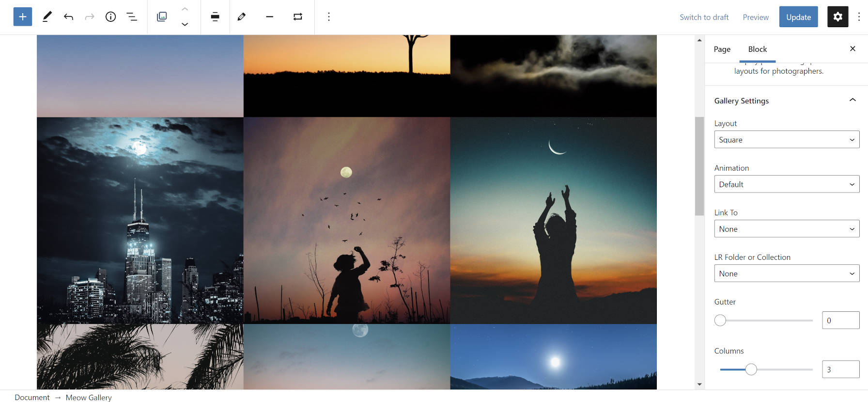Switch to the Block tab
The height and width of the screenshot is (402, 868).
[x=758, y=49]
